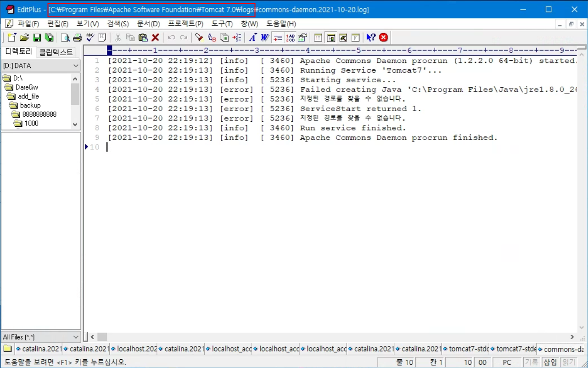Click the HTML toolbar (H) icon
The height and width of the screenshot is (368, 588).
(x=102, y=38)
